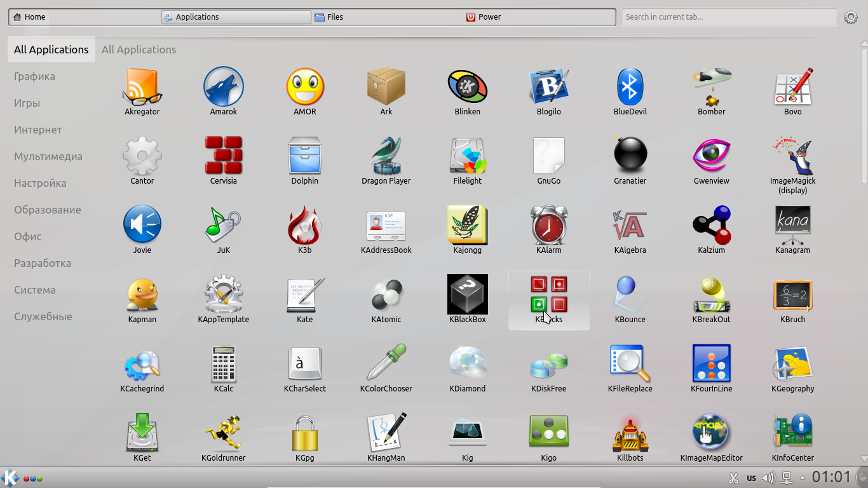The height and width of the screenshot is (488, 868).
Task: Launch ImageMagick (display)
Action: click(793, 165)
